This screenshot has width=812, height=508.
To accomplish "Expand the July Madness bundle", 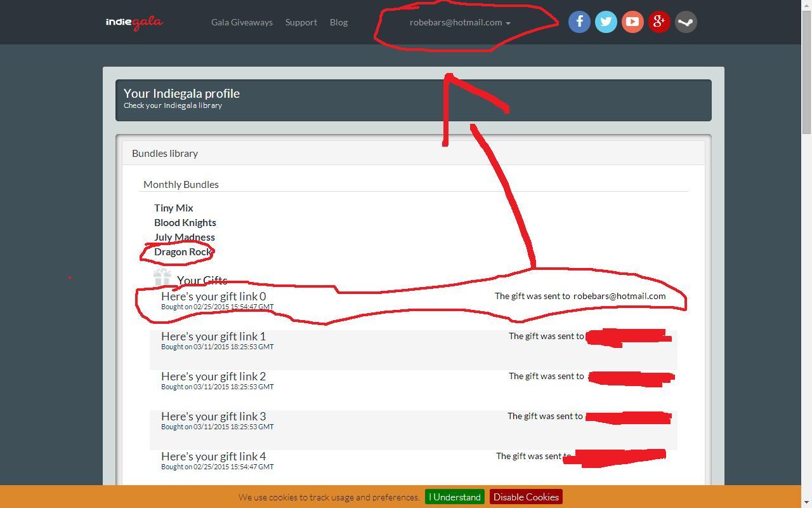I will pos(185,237).
